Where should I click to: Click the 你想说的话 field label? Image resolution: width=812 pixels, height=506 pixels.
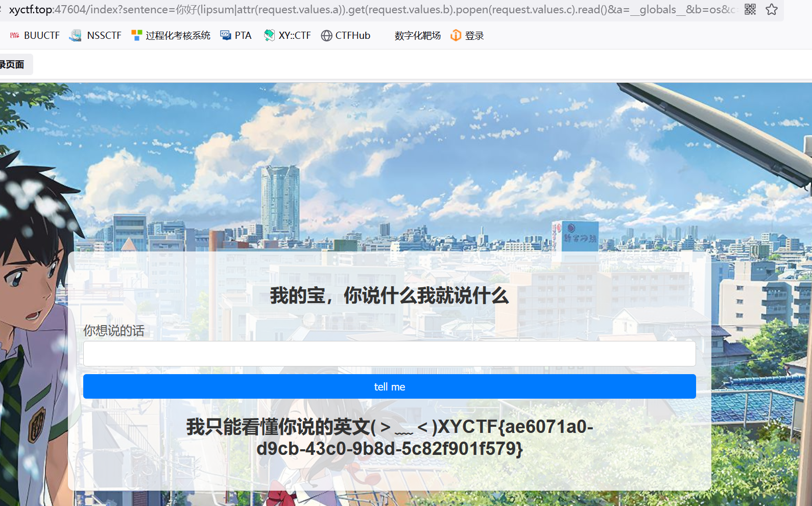point(114,331)
